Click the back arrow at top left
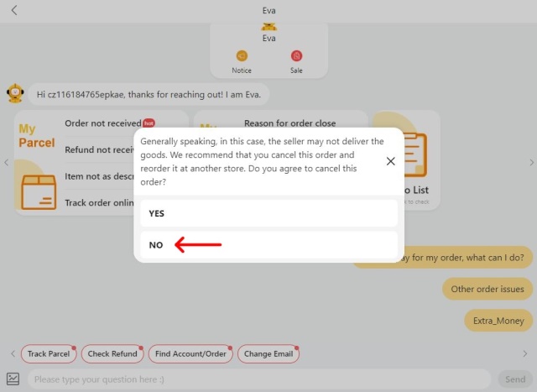537x392 pixels. tap(14, 11)
